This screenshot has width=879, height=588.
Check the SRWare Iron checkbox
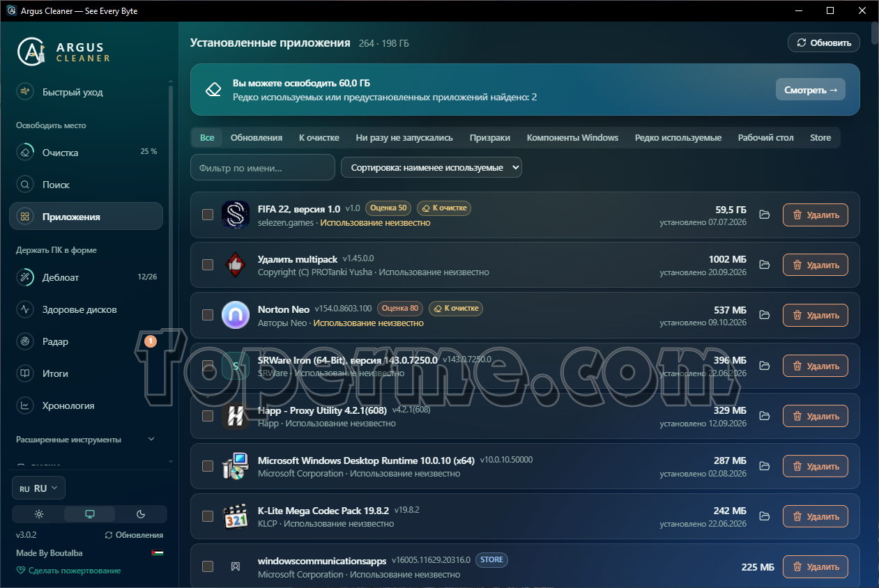coord(208,366)
